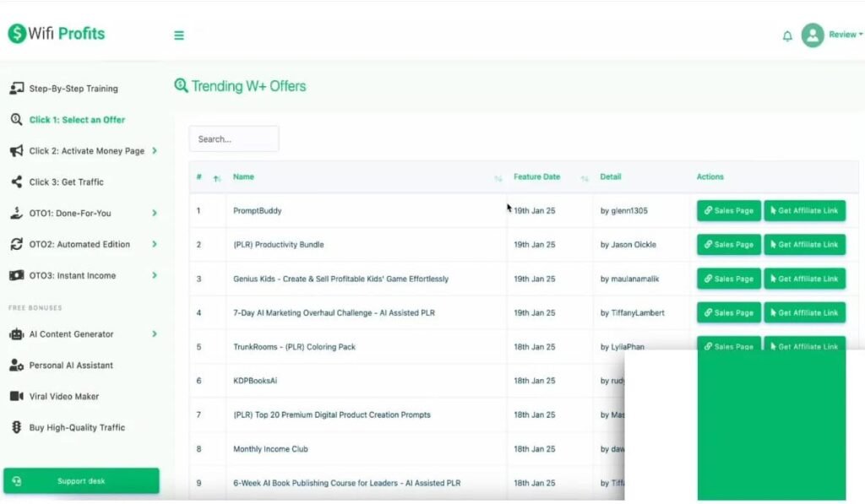Get Affiliate Link for 7-Day AI Marketing Overhaul

click(x=805, y=312)
